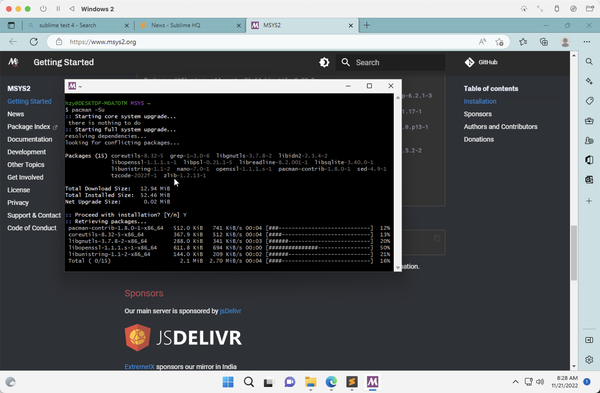
Task: Open License page in sidebar
Action: [18, 190]
